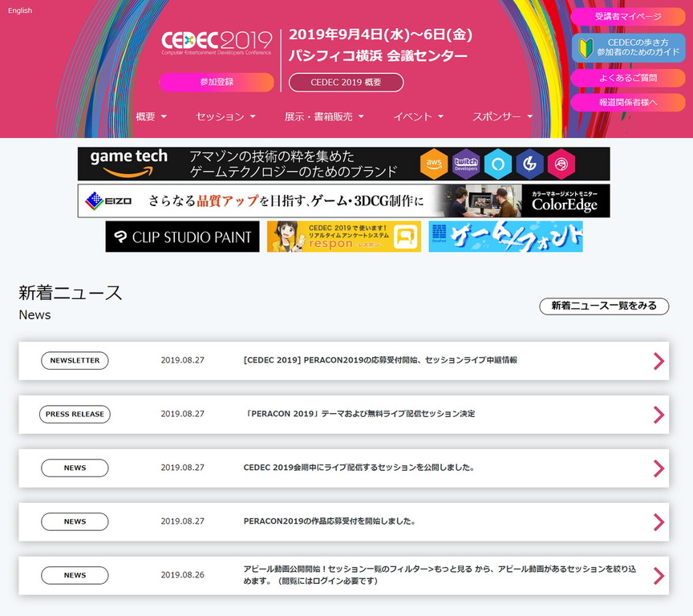Viewport: 693px width, 616px height.
Task: Open the CEDEC 2019 概要 button
Action: [346, 83]
